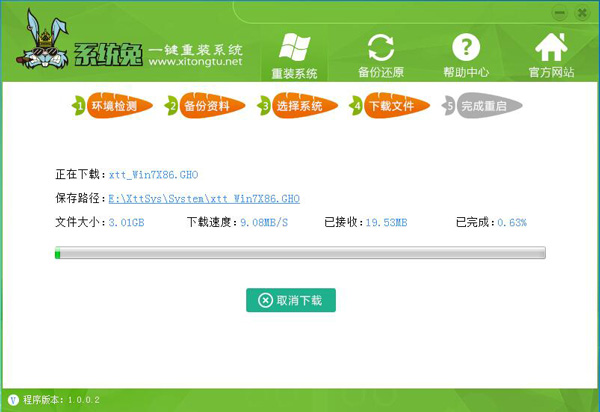
Task: Select step 3 选择系统 carrot
Action: [298, 105]
